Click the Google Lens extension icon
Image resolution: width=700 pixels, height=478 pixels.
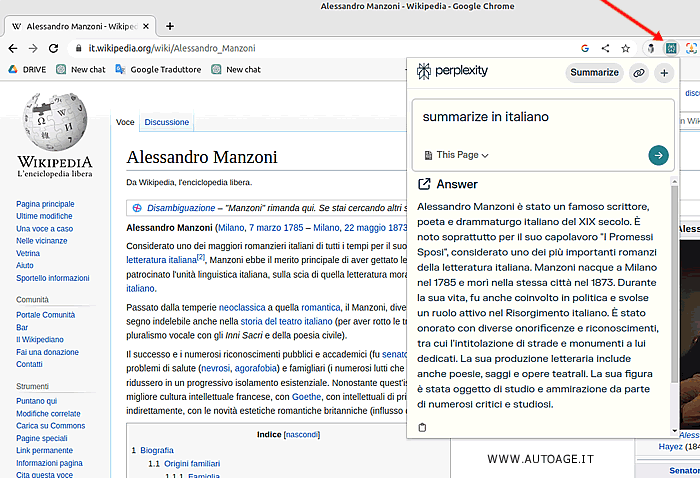(691, 48)
